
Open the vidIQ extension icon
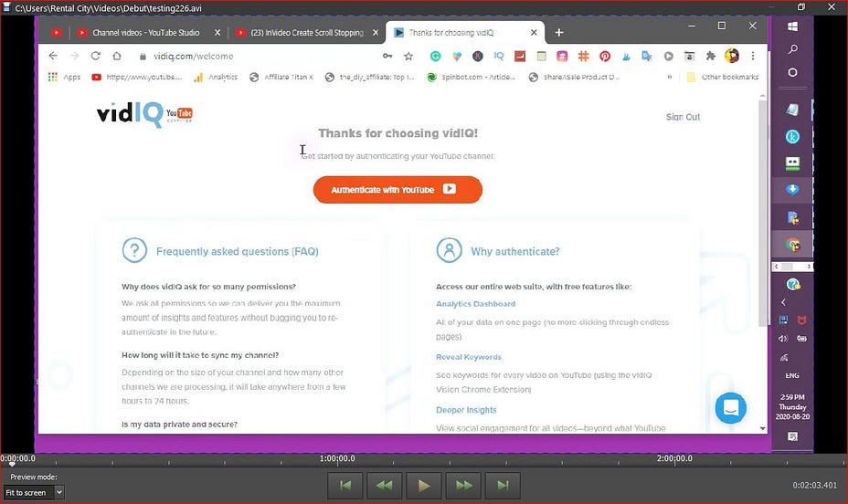pos(499,56)
